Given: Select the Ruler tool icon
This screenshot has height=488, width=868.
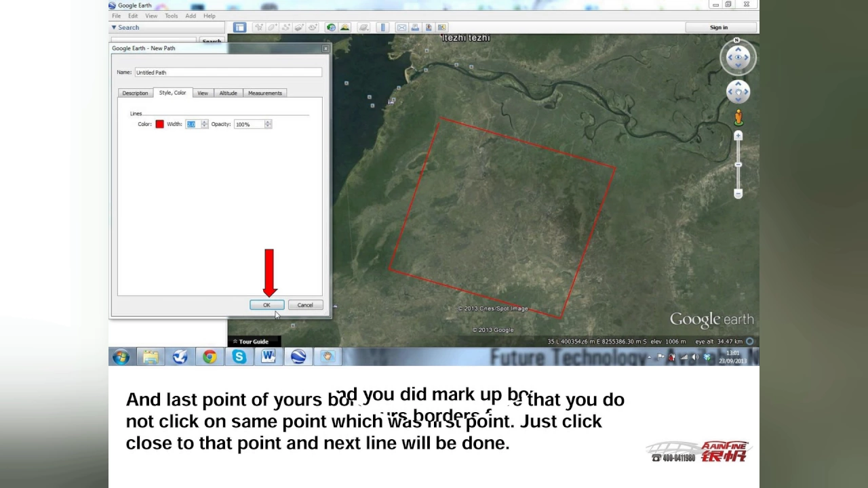Looking at the screenshot, I should coord(383,27).
